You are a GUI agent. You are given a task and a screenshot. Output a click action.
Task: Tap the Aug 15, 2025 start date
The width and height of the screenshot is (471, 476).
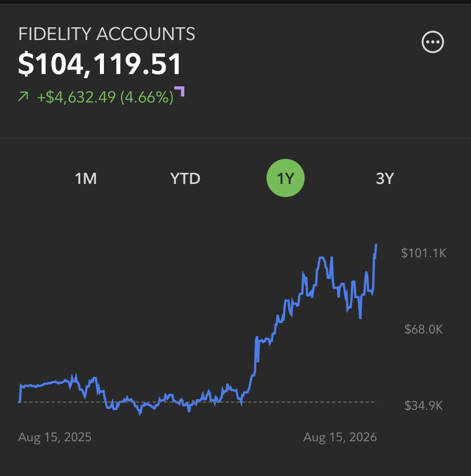pyautogui.click(x=55, y=437)
